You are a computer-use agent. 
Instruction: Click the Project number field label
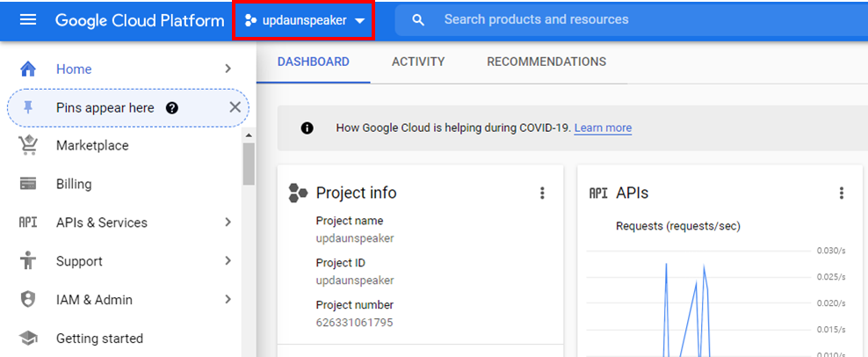click(355, 305)
